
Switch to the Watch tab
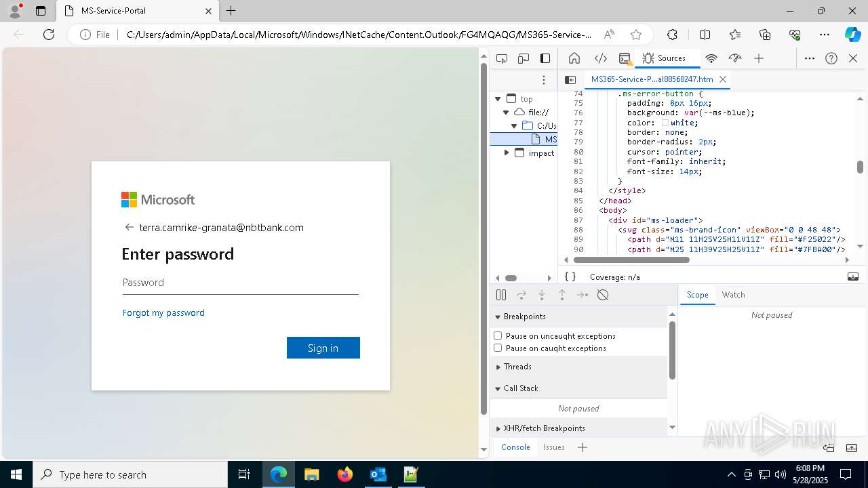pyautogui.click(x=733, y=295)
